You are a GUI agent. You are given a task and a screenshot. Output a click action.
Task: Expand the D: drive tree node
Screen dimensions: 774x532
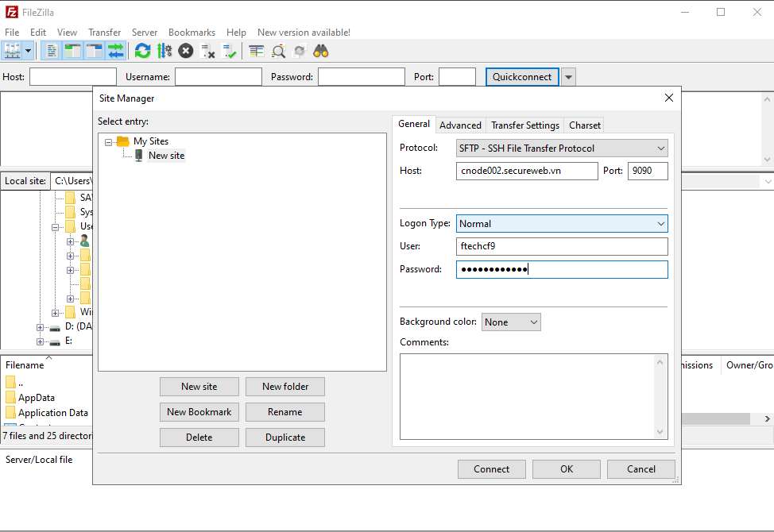click(x=40, y=327)
